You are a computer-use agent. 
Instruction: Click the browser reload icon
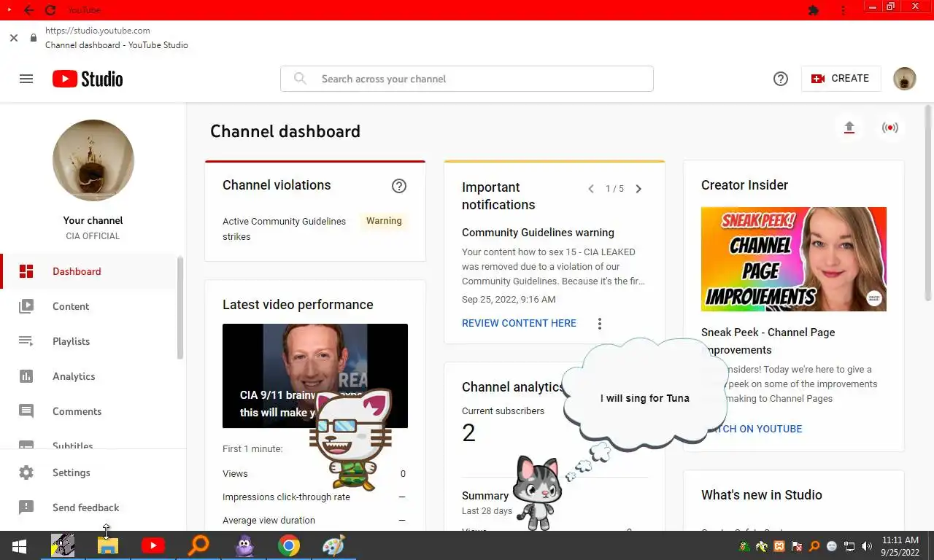pyautogui.click(x=50, y=10)
